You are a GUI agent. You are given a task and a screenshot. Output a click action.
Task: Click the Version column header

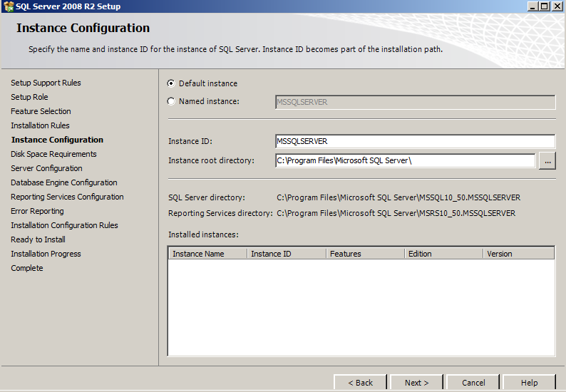coord(519,254)
